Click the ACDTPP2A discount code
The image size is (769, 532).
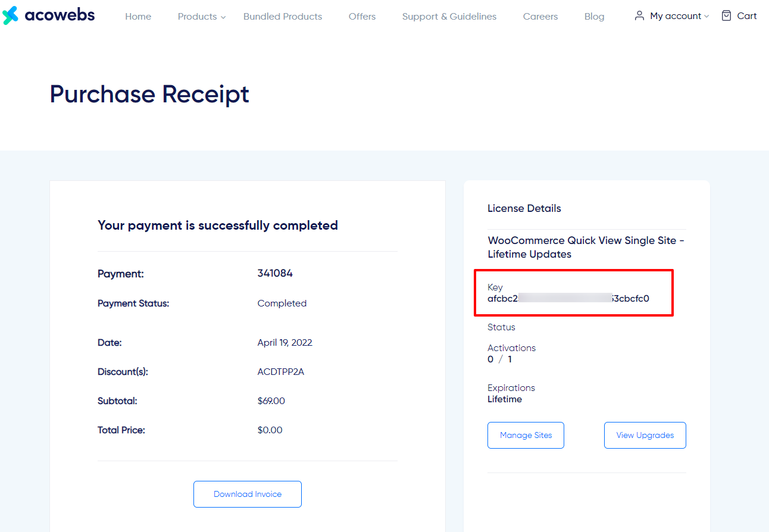(x=281, y=372)
